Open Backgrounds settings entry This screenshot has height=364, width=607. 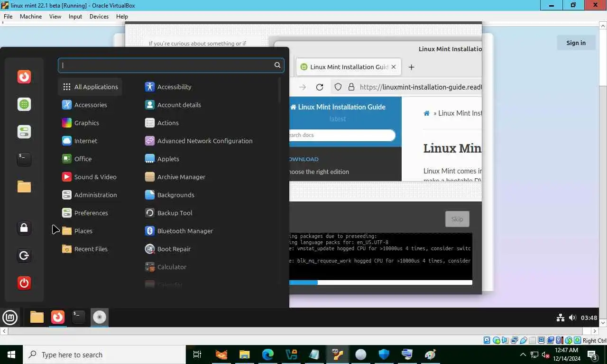click(169, 195)
